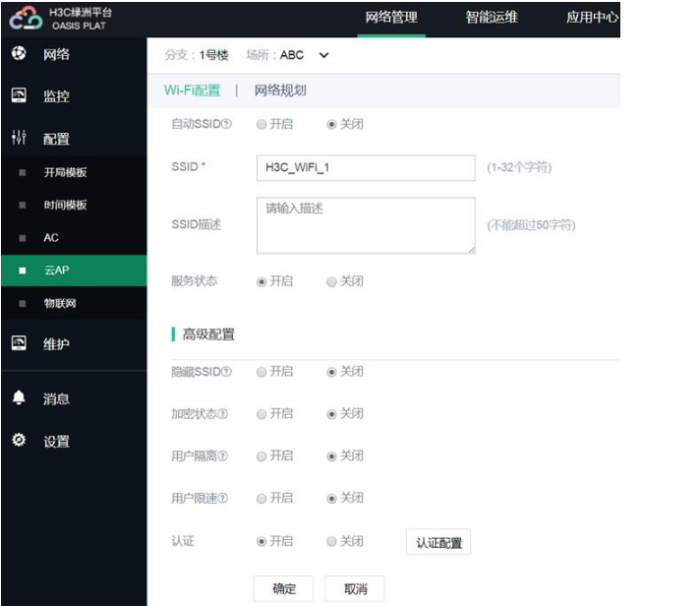Open the 应用中心 top tab
Viewport: 700px width, 606px height.
[592, 18]
